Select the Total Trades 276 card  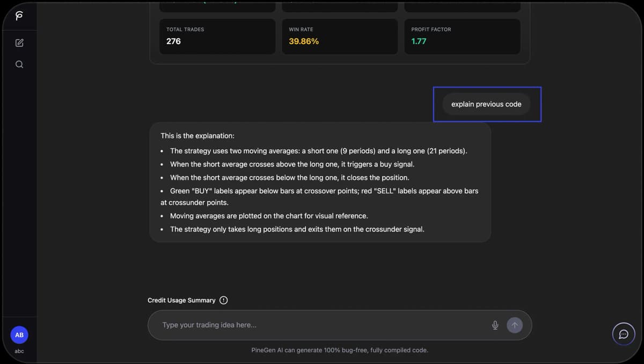point(217,37)
